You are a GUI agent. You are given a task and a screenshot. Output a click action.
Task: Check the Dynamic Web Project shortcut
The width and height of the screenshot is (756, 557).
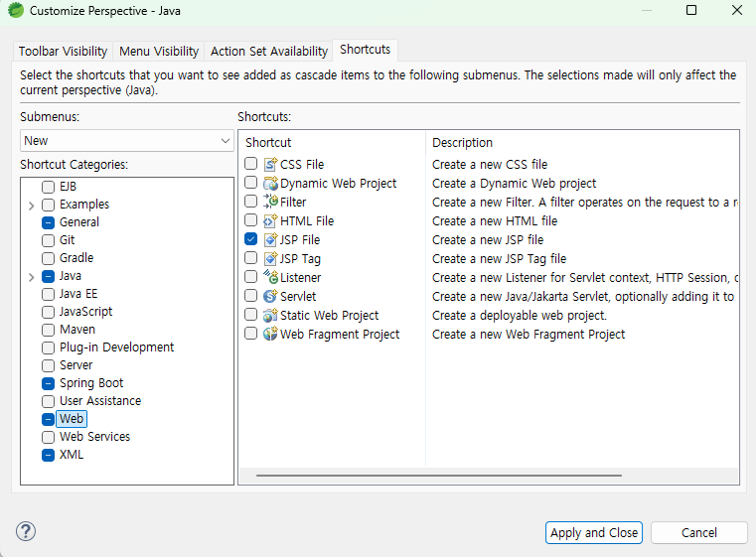[250, 182]
